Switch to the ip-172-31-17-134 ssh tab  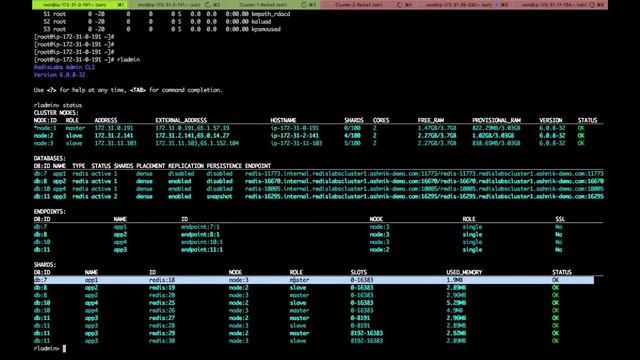560,5
